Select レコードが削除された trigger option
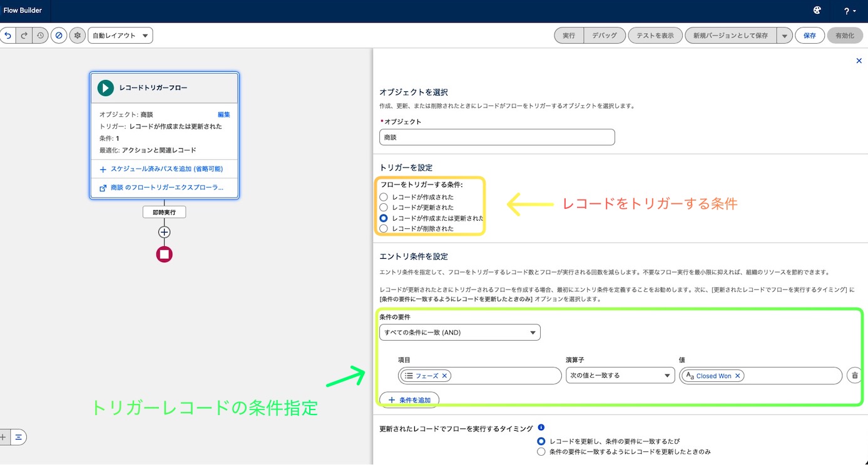868x467 pixels. click(x=384, y=229)
